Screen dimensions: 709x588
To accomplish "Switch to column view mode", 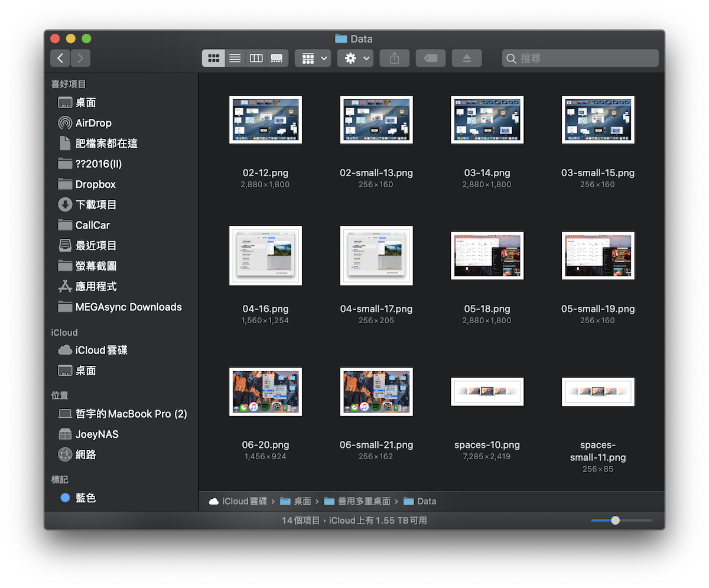I will pos(256,58).
